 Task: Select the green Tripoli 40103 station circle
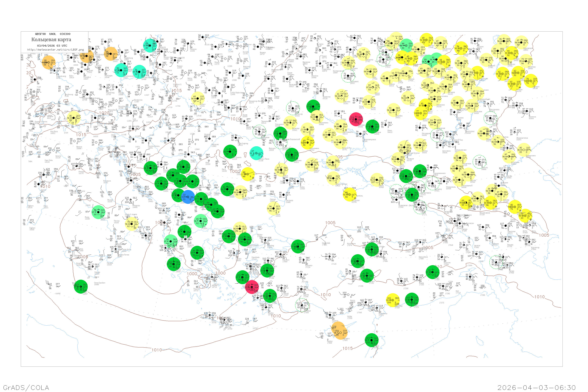pos(372,340)
